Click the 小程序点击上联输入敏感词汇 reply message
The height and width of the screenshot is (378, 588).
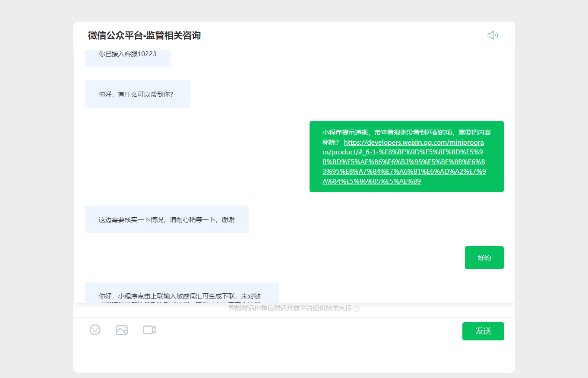tap(182, 293)
